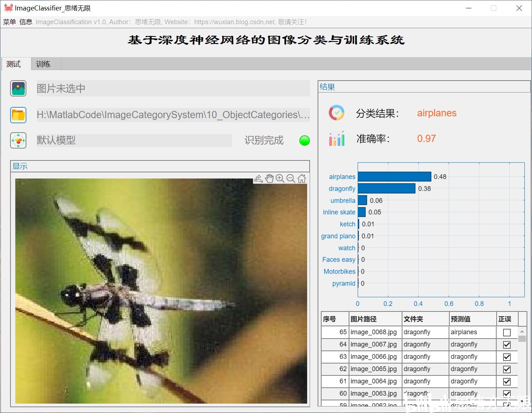Click image_0065.jpg table cell
The width and height of the screenshot is (532, 413).
[376, 369]
